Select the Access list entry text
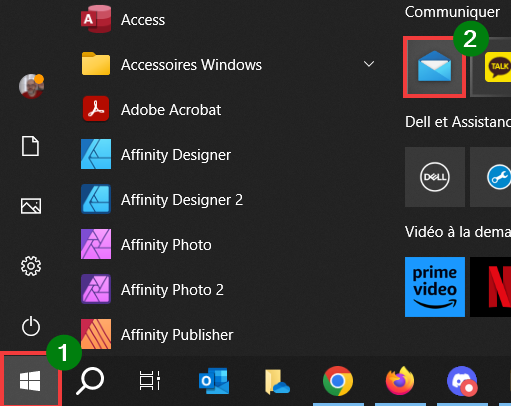The image size is (511, 406). click(x=143, y=20)
